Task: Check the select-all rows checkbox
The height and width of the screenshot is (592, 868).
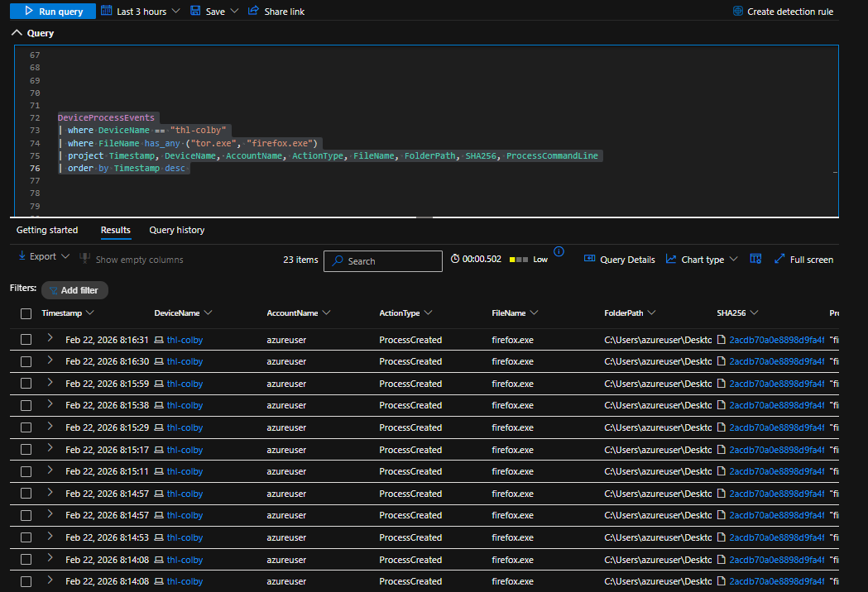Action: point(26,313)
